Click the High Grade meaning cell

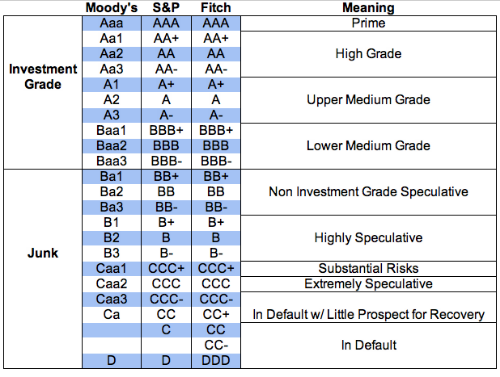point(368,54)
